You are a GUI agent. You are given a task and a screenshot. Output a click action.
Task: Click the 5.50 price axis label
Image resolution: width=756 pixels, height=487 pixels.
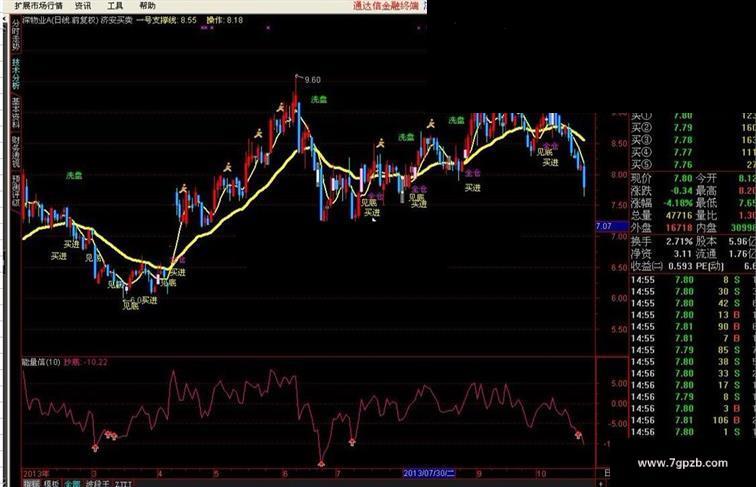pyautogui.click(x=620, y=330)
